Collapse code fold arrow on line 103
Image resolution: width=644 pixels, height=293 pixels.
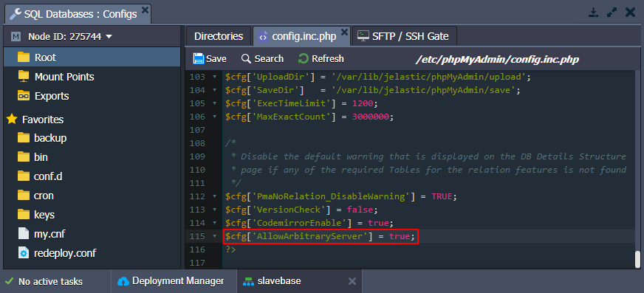pos(214,77)
